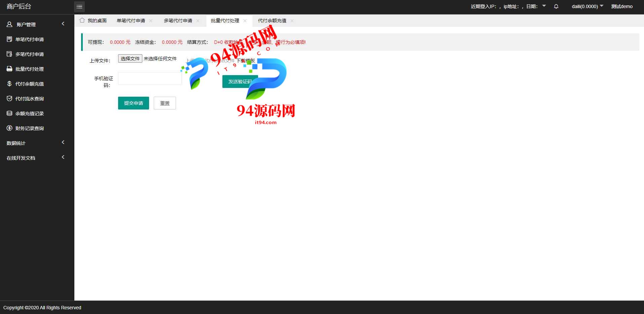
Task: Collapse the 账户管理 menu chevron
Action: pos(63,24)
